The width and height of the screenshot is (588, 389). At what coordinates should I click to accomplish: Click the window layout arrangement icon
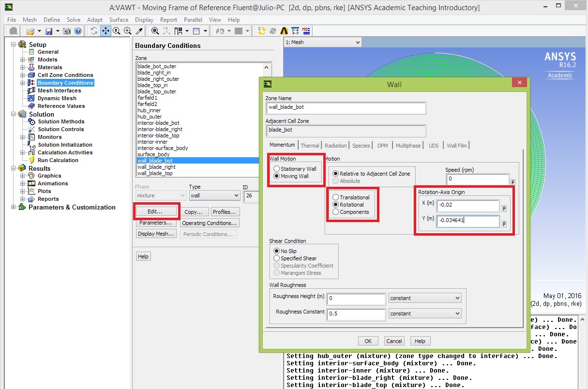[179, 31]
